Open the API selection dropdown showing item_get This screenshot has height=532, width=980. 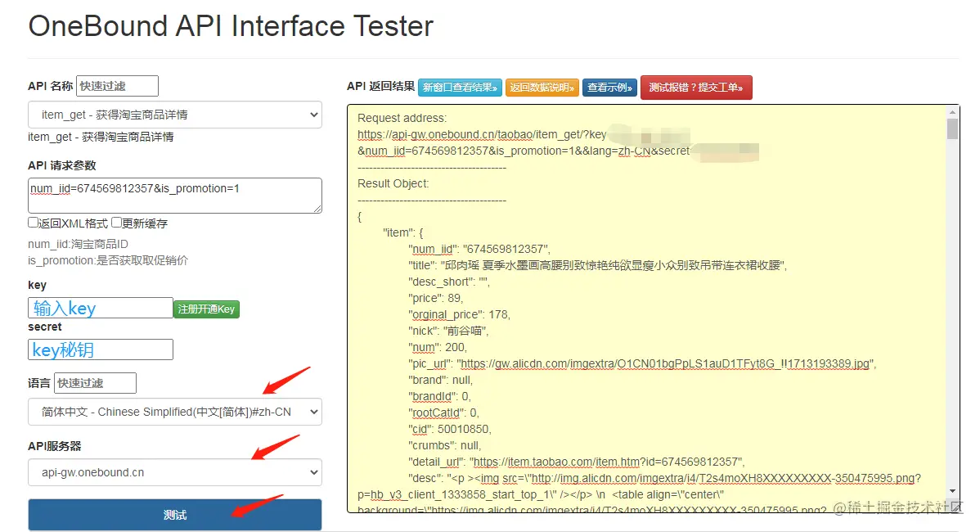tap(174, 115)
